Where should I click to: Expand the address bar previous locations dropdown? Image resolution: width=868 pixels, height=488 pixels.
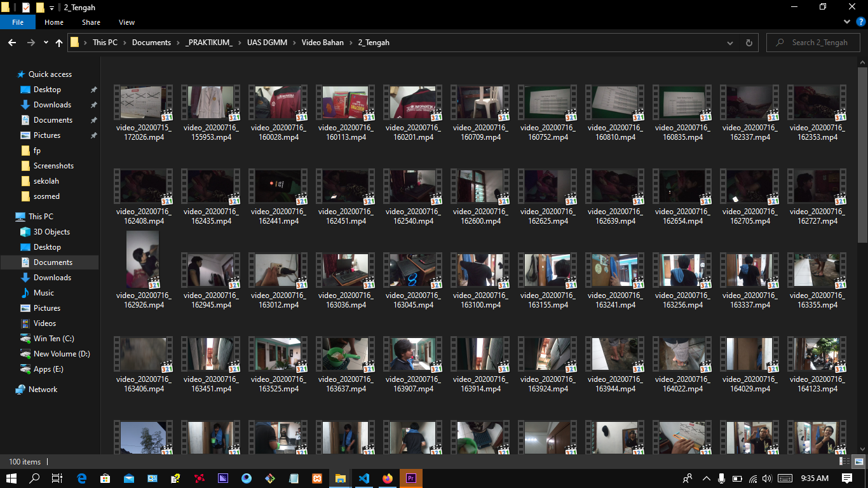click(730, 43)
